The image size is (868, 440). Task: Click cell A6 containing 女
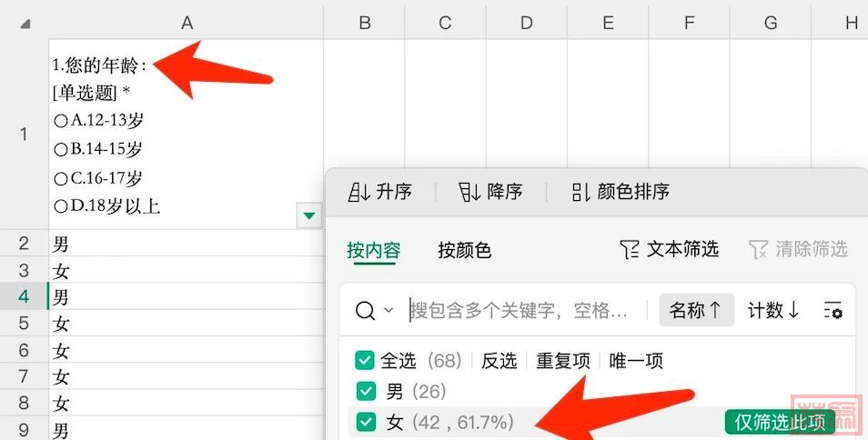point(187,350)
